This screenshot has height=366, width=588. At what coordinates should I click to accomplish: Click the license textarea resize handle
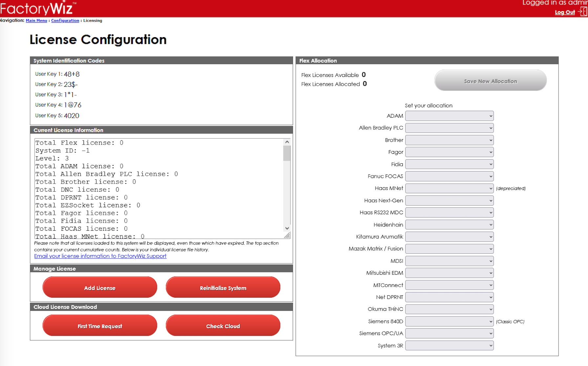pyautogui.click(x=287, y=235)
